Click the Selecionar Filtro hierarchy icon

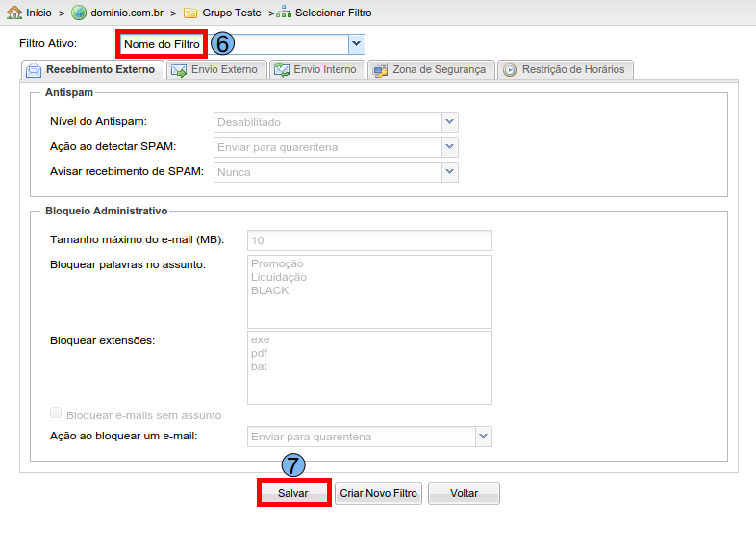coord(283,13)
